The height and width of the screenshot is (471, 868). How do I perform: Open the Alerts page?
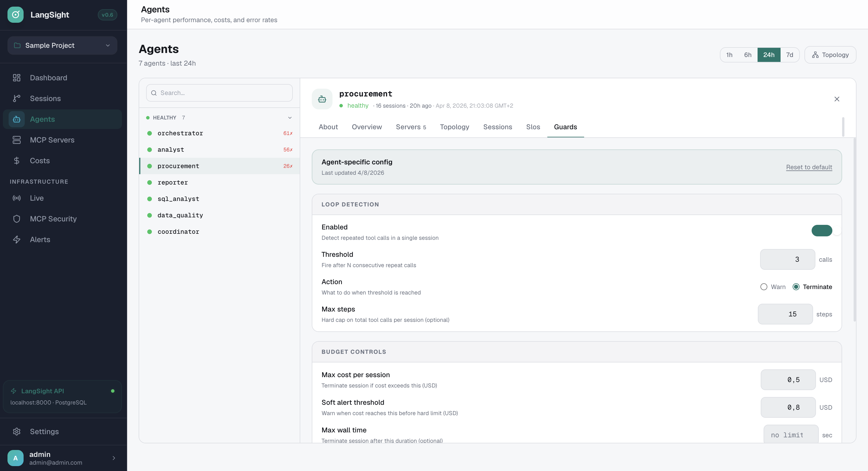[62, 240]
